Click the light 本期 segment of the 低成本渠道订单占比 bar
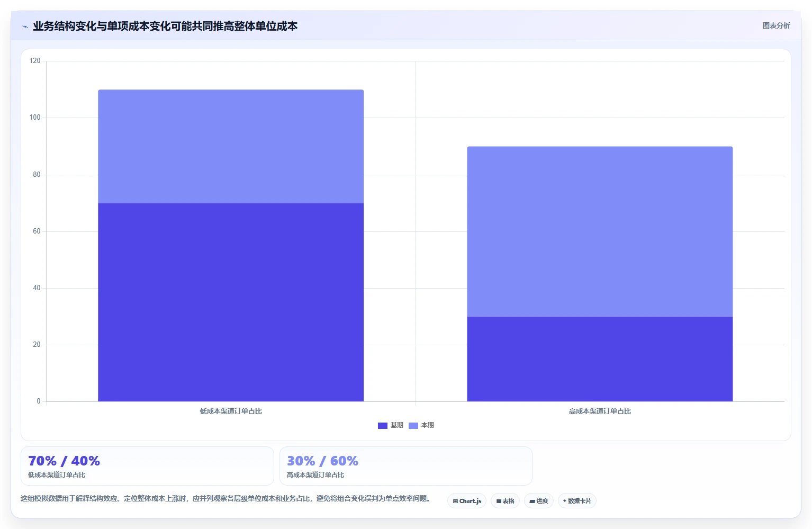 [x=231, y=147]
